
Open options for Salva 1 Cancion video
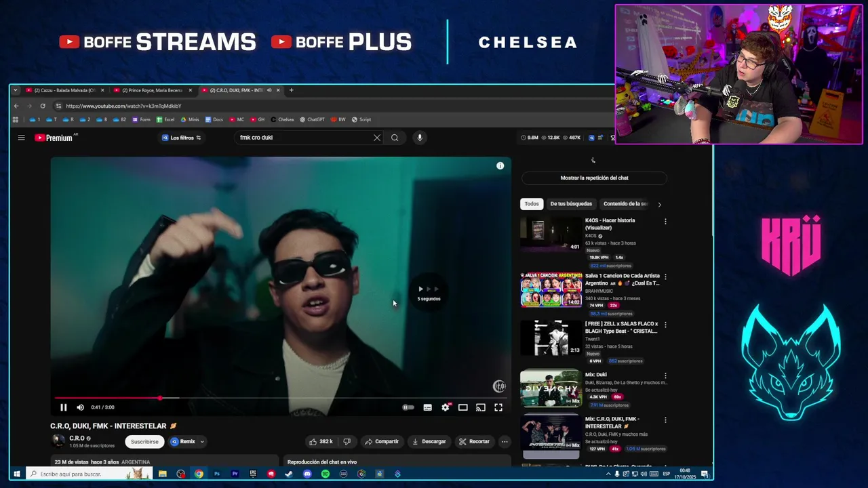665,277
